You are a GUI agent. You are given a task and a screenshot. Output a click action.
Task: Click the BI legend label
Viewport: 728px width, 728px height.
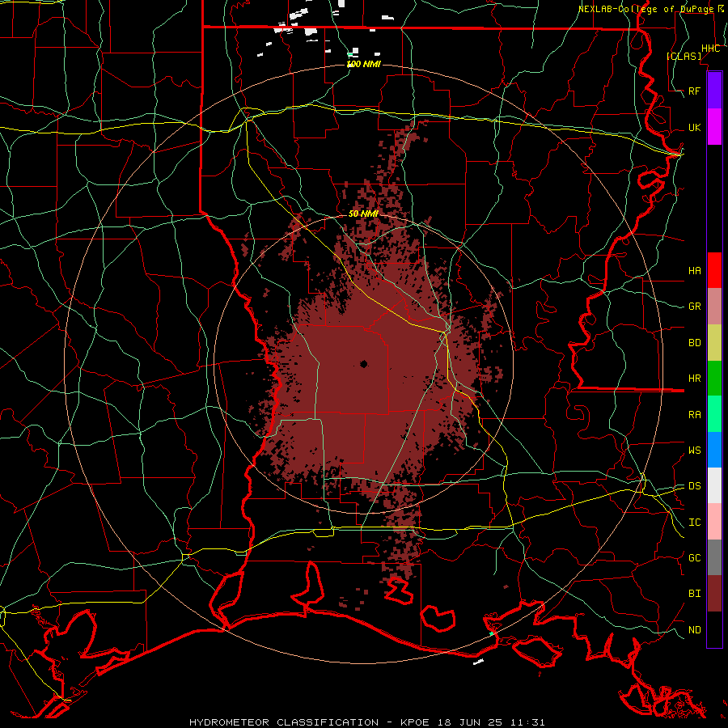[x=695, y=594]
